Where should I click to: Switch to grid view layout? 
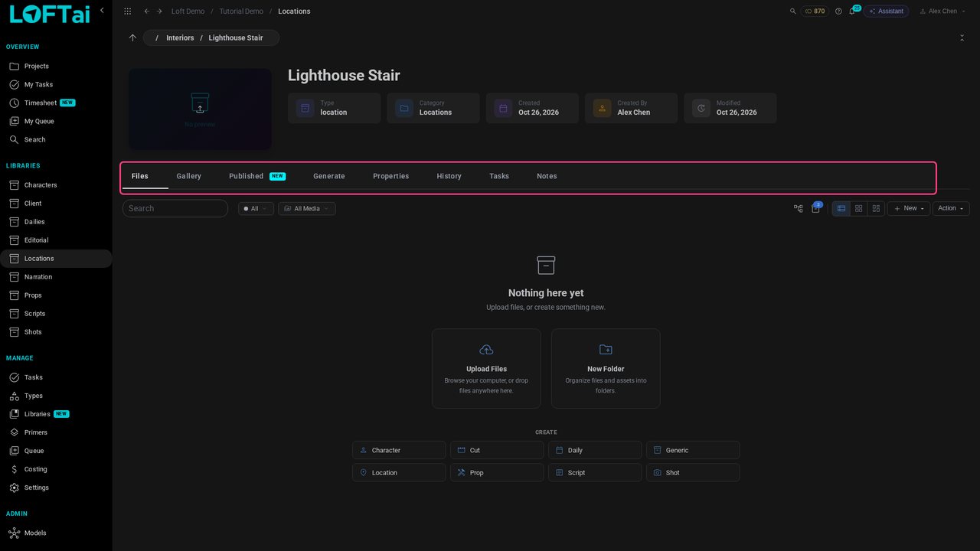859,208
